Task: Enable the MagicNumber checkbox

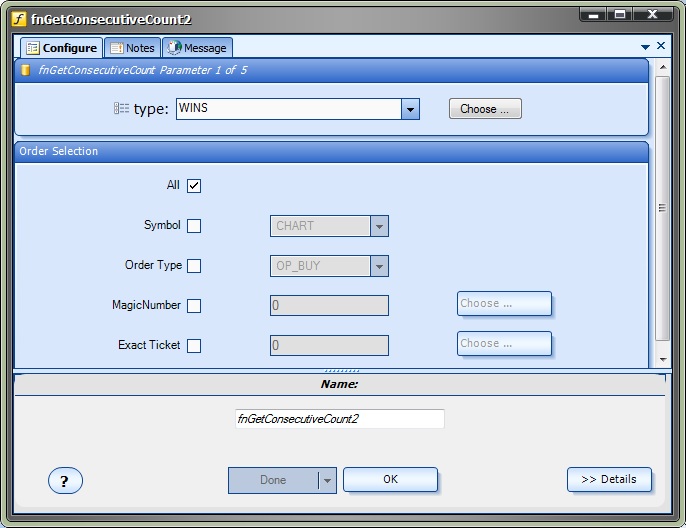Action: pos(194,306)
